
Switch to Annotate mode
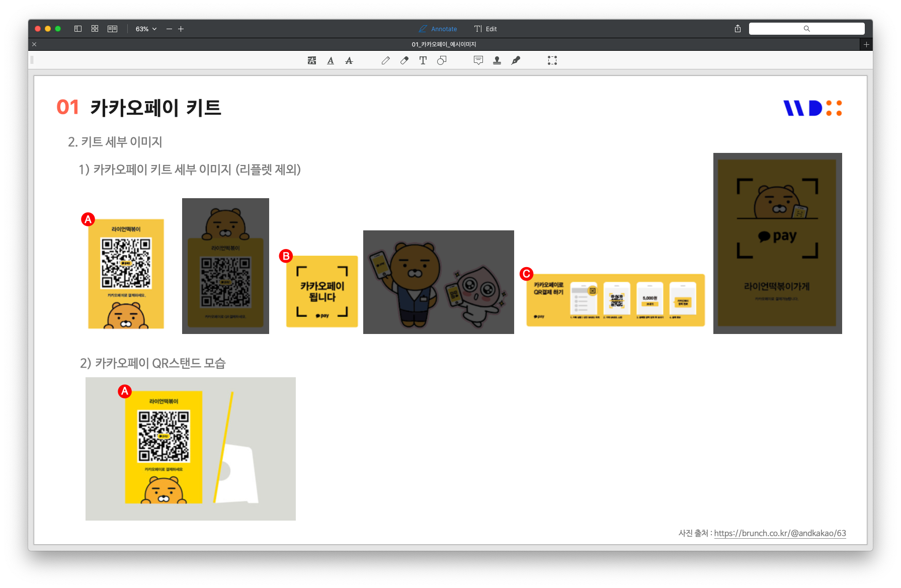pos(438,29)
